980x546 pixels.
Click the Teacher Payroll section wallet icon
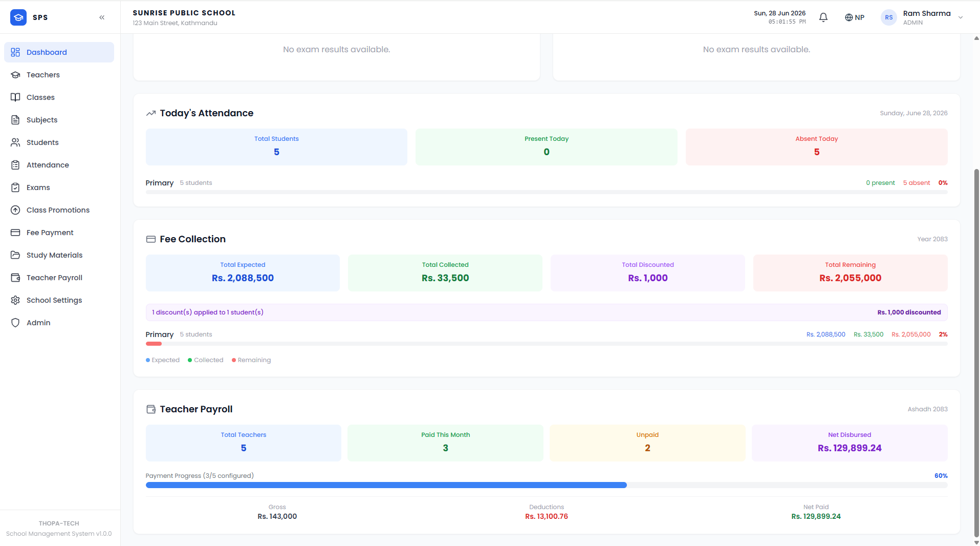pos(151,409)
